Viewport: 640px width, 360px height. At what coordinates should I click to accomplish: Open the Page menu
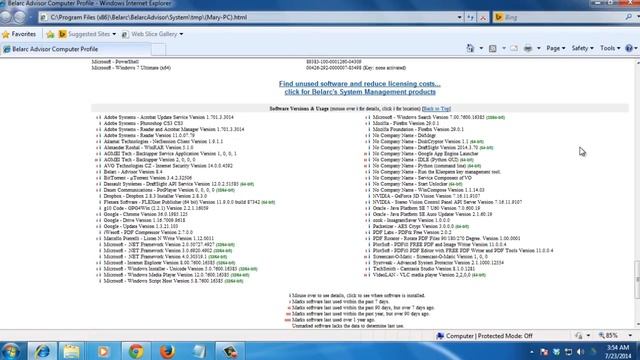pyautogui.click(x=556, y=48)
